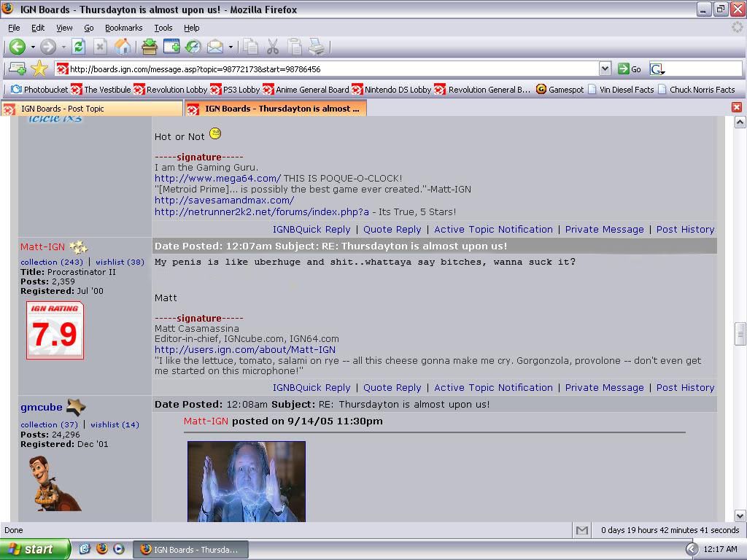Click the Stop loading X icon
The height and width of the screenshot is (560, 747).
point(99,47)
